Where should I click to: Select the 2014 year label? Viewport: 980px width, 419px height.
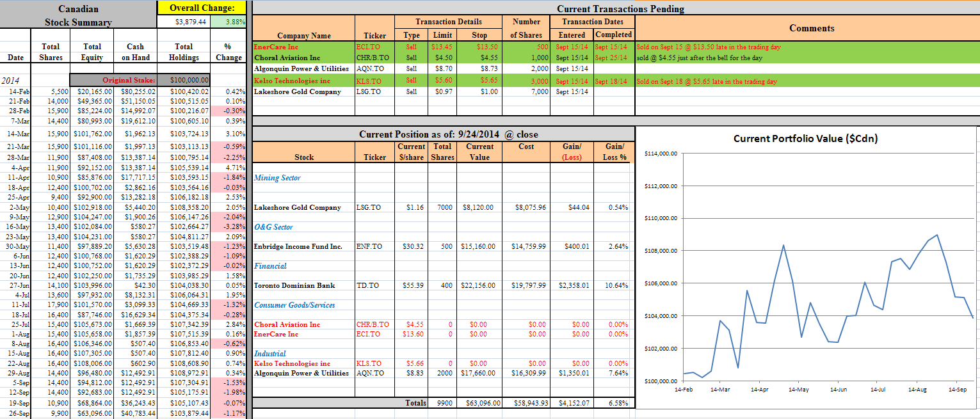(10, 81)
